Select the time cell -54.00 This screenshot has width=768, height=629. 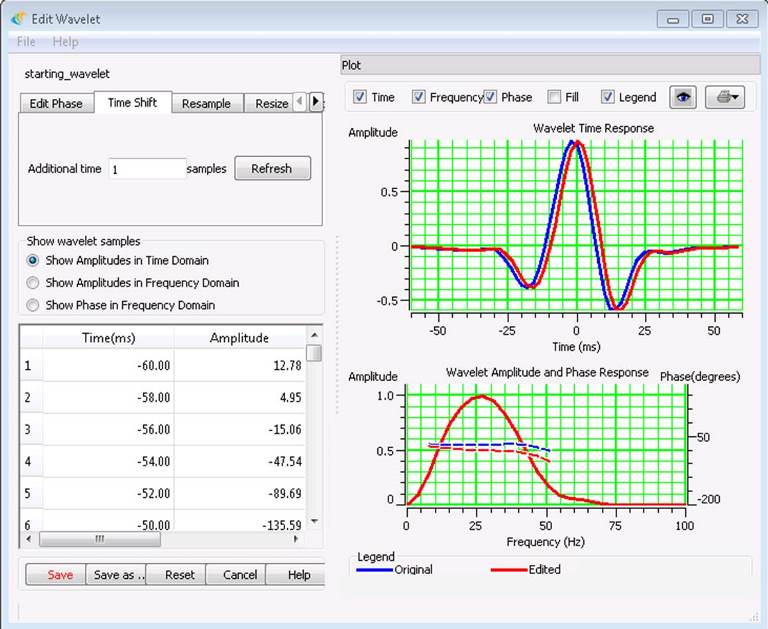109,461
